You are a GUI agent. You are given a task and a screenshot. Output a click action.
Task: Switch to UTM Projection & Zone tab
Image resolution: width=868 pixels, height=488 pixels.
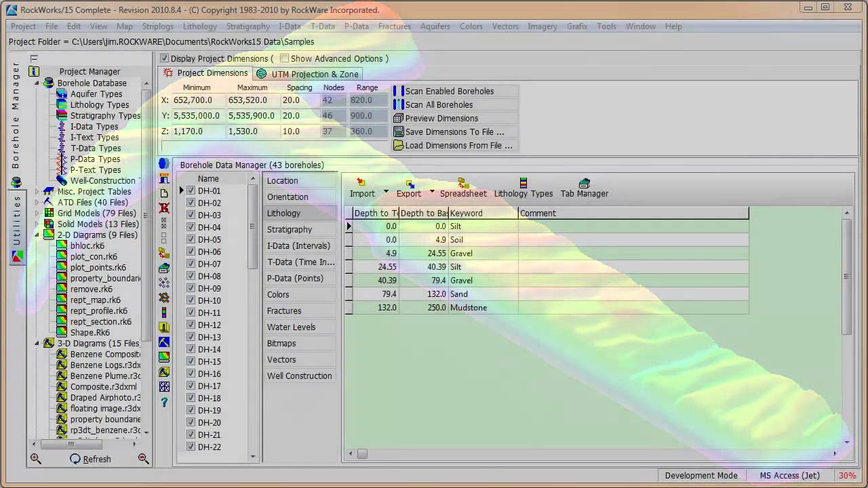(308, 74)
